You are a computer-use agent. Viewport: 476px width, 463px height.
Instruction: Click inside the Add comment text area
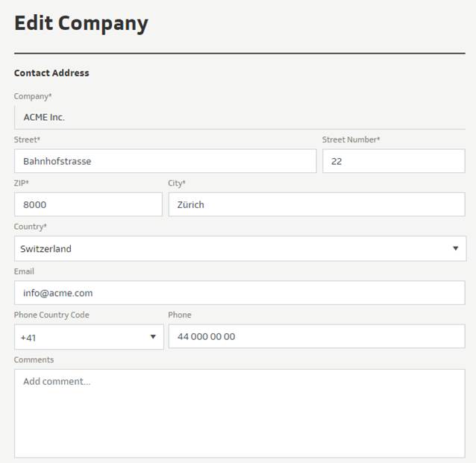point(239,412)
